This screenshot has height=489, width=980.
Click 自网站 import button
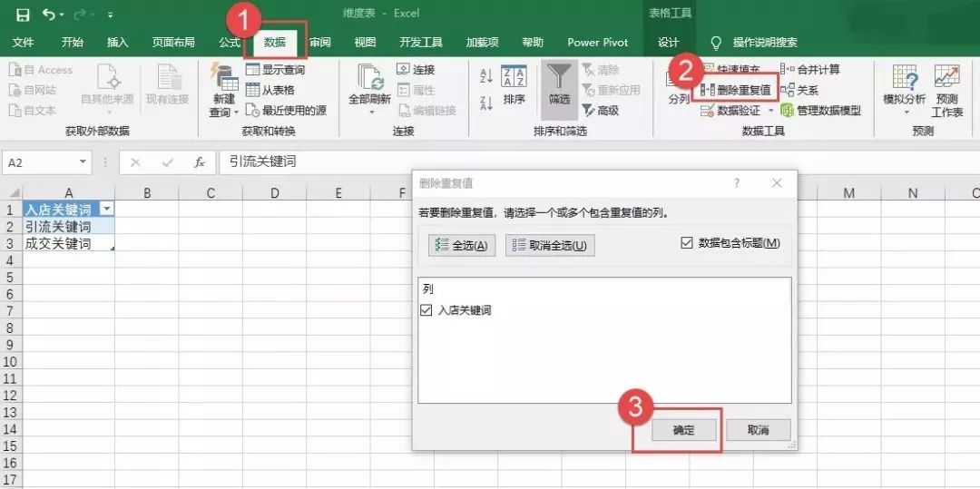click(33, 90)
